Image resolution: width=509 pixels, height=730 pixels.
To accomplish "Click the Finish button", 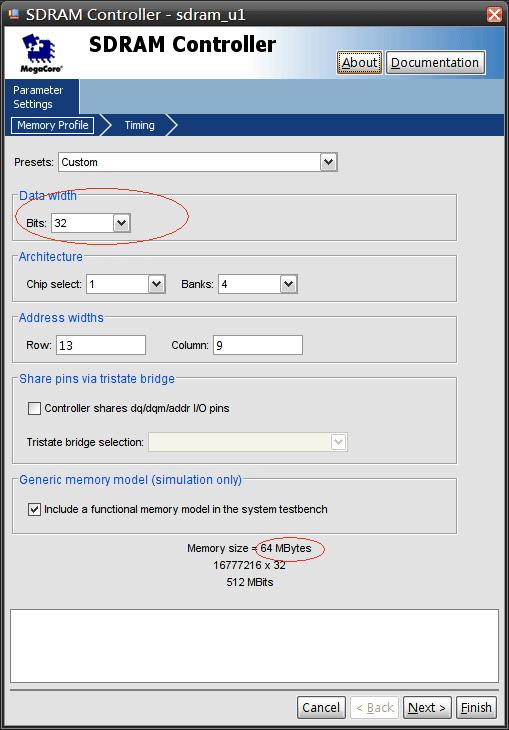I will click(x=476, y=708).
